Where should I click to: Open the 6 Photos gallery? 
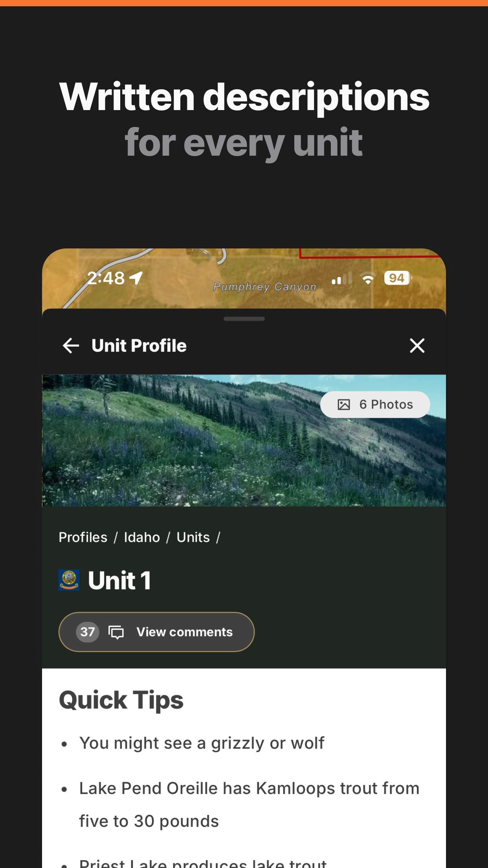tap(375, 405)
